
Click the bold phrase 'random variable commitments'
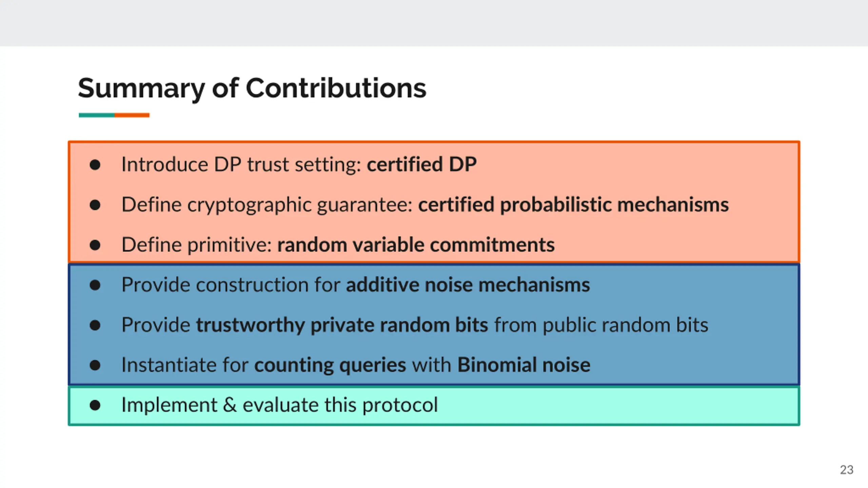click(416, 245)
